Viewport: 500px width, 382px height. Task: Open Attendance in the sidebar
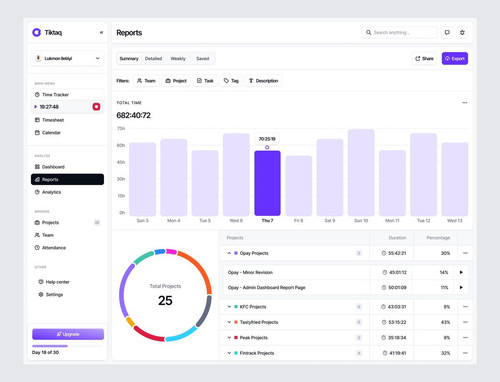pos(68,248)
